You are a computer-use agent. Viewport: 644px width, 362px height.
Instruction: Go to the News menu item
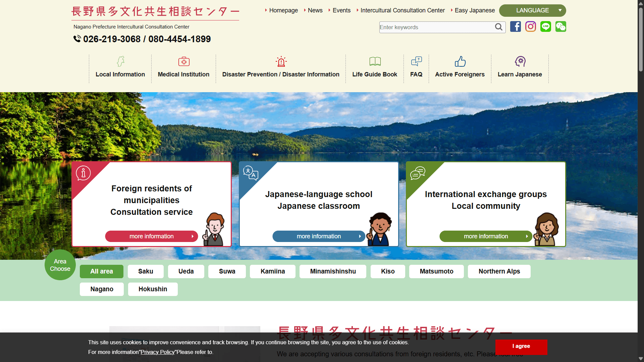point(315,10)
